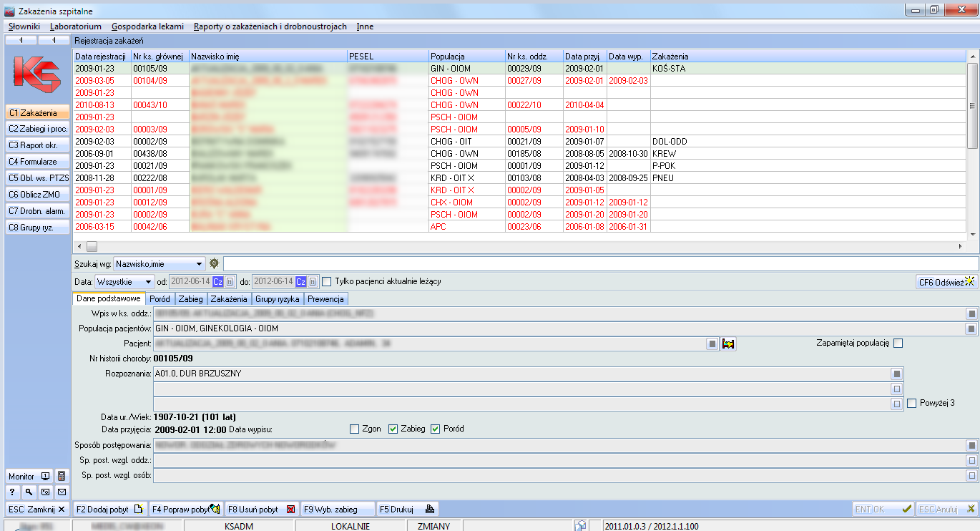Open calendar picker for the 'od' date
The image size is (980, 531).
(x=231, y=282)
